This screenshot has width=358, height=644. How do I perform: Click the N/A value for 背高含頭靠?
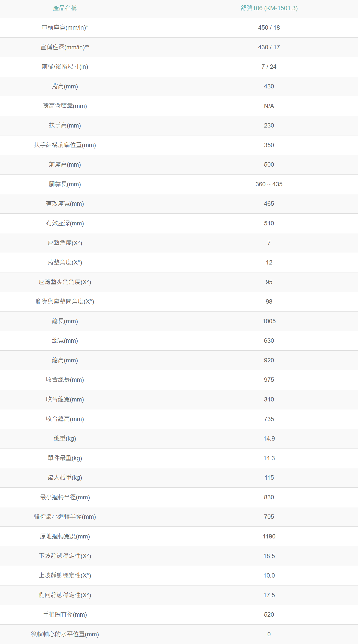269,106
